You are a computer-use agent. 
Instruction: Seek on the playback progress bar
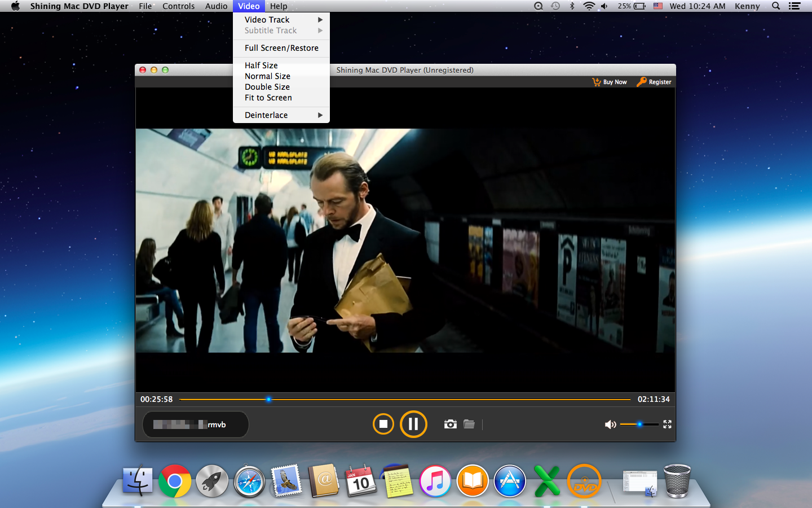(x=405, y=399)
